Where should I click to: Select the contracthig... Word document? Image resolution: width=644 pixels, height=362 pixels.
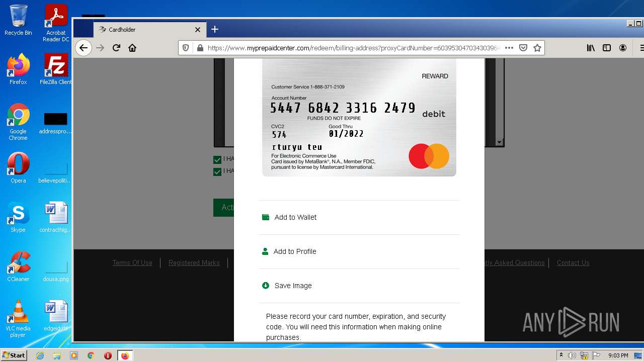(56, 217)
